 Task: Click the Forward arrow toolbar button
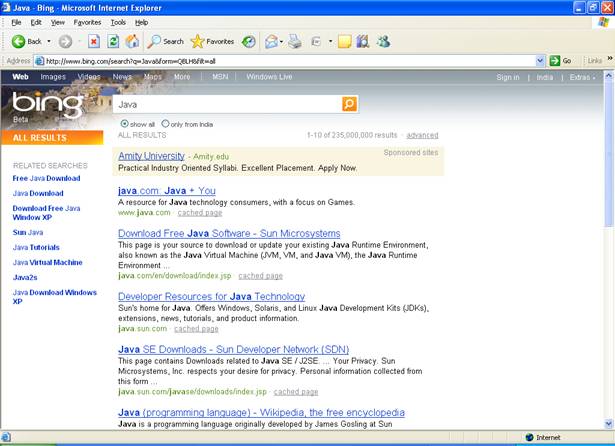pyautogui.click(x=65, y=41)
